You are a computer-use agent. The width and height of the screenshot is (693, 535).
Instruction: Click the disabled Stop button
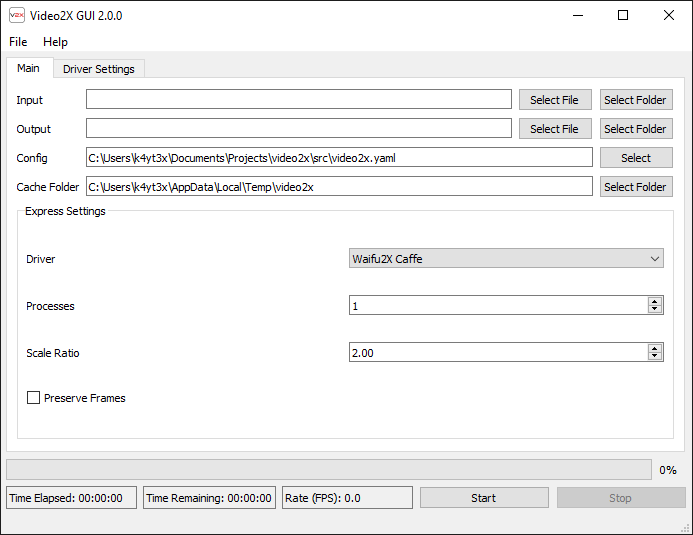pyautogui.click(x=621, y=498)
